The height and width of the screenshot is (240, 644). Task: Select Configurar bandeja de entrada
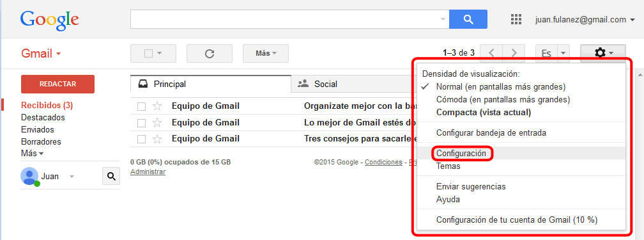[491, 133]
